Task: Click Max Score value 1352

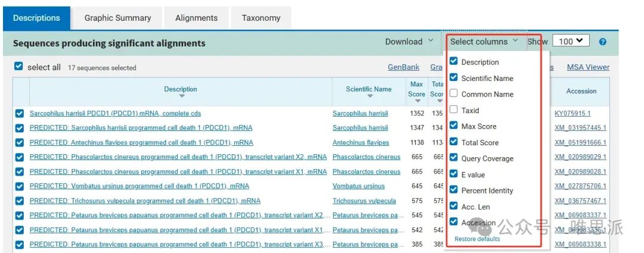Action: 417,114
